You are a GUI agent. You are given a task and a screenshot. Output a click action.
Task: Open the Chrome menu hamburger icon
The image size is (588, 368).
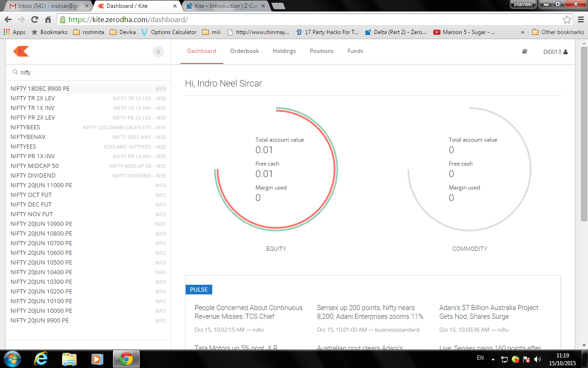(580, 20)
